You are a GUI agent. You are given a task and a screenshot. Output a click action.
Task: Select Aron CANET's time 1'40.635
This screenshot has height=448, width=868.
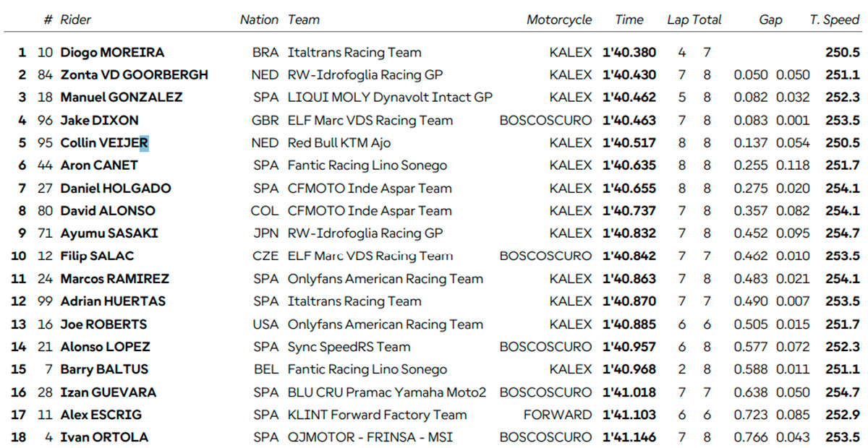click(x=629, y=165)
